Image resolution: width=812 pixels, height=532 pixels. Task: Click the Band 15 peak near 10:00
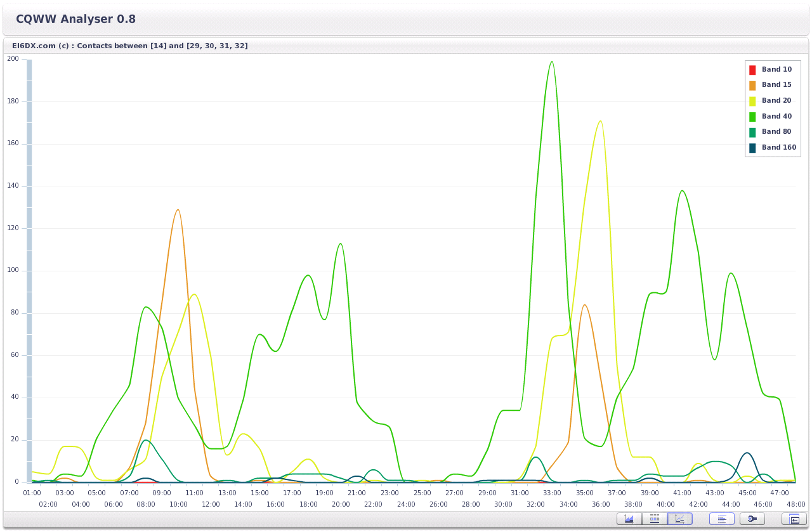click(178, 210)
